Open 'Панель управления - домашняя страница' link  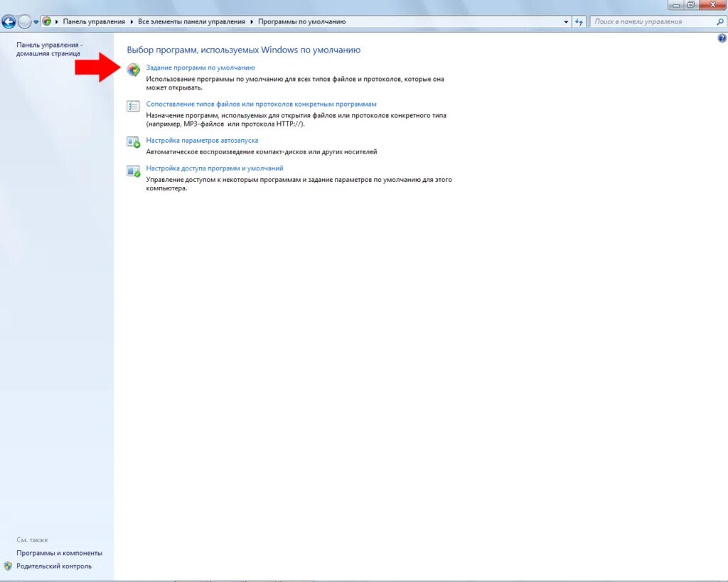(x=49, y=49)
